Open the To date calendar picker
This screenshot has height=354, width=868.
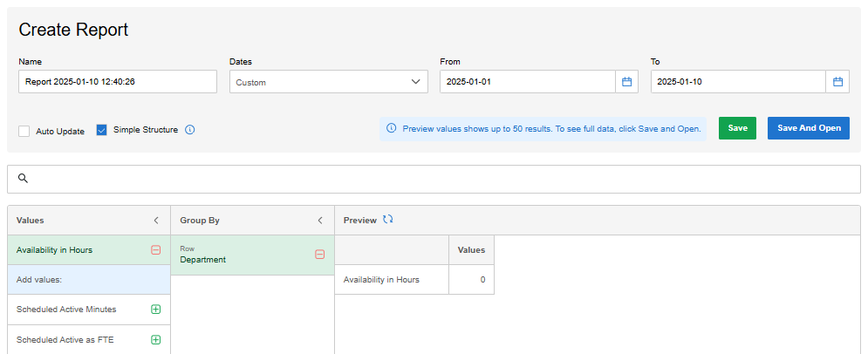[x=837, y=82]
